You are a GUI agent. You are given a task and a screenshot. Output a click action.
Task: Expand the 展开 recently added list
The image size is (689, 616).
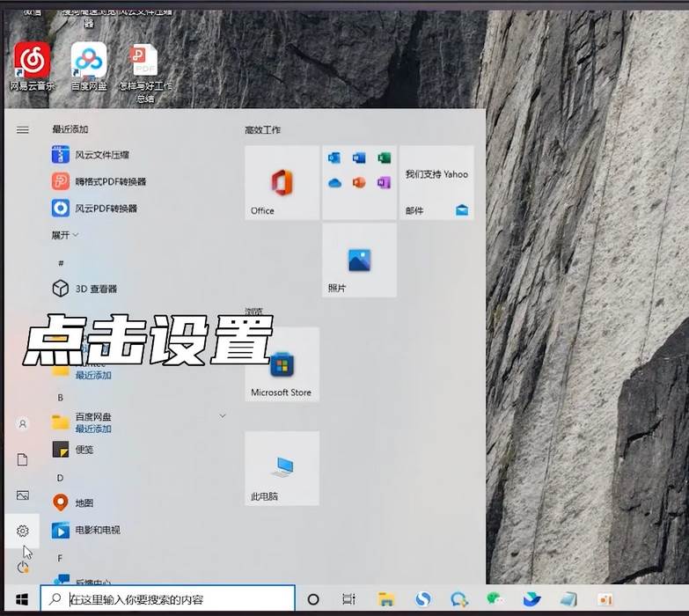[64, 235]
